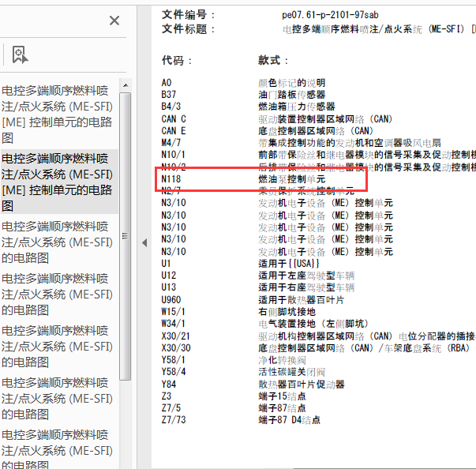Image resolution: width=476 pixels, height=469 pixels.
Task: Select code A0
Action: pos(167,83)
